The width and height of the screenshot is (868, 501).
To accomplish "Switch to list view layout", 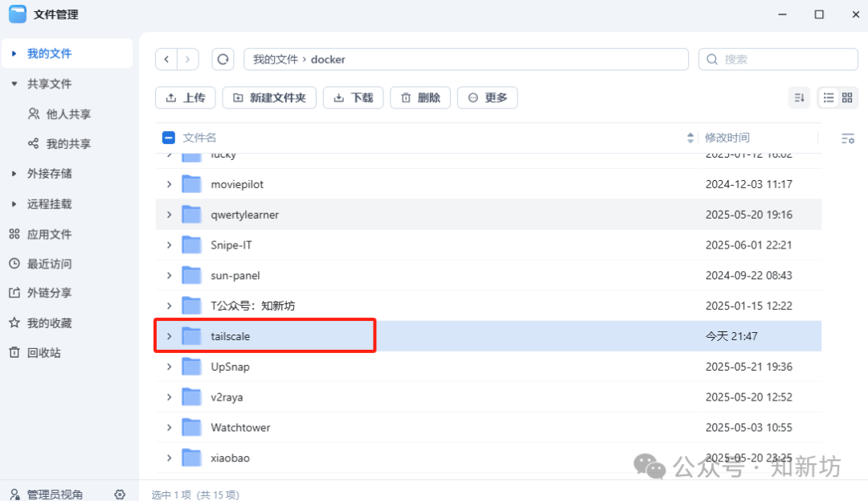I will [829, 97].
